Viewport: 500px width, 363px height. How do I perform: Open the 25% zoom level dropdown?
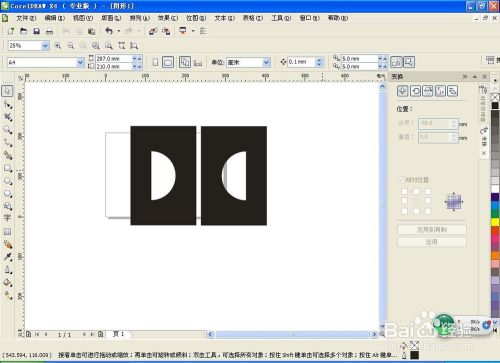coord(45,46)
